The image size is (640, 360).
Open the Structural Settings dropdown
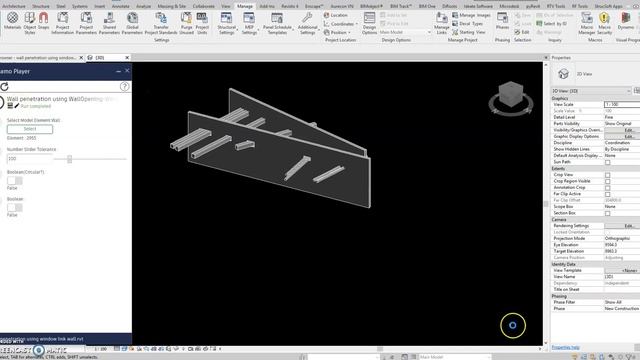[x=227, y=22]
